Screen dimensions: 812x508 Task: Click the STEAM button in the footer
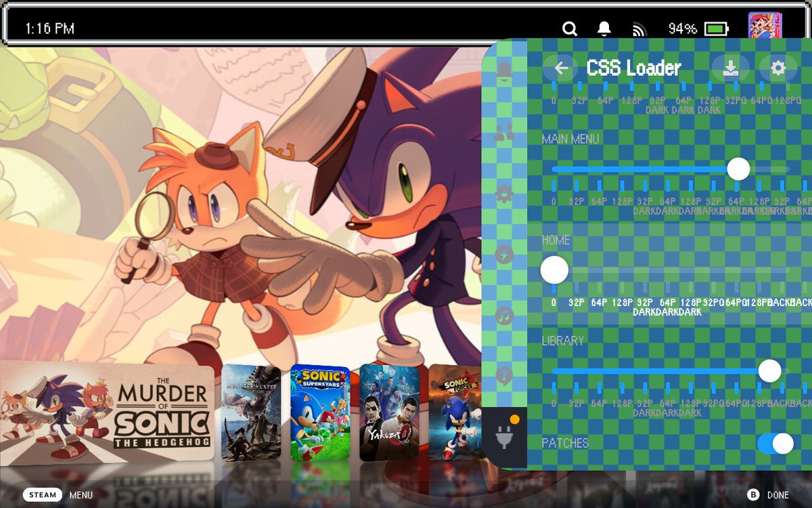(43, 495)
